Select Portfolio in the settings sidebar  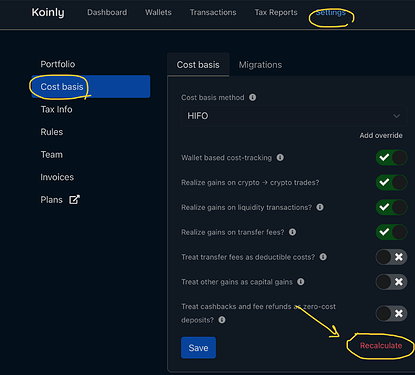(58, 64)
